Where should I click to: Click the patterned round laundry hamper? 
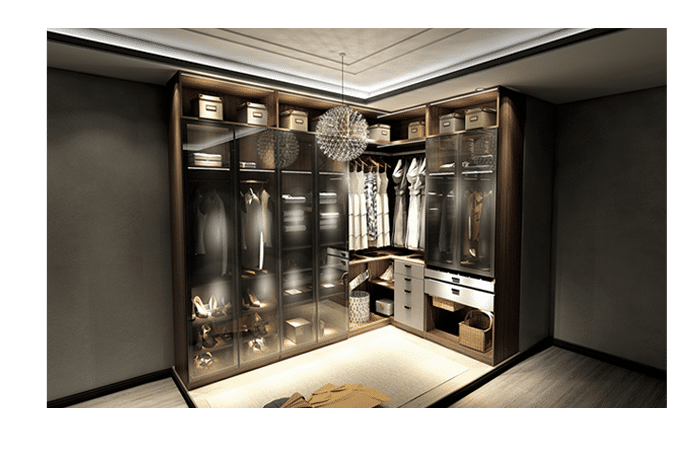click(359, 305)
